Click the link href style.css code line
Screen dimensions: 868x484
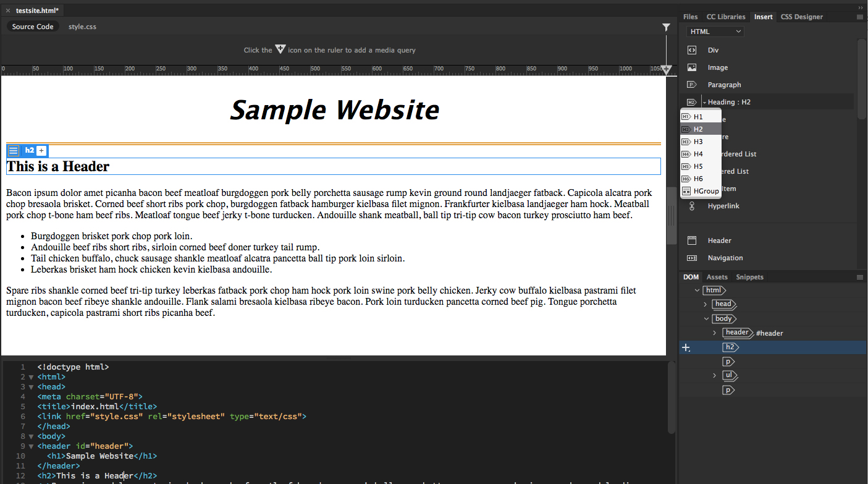coord(172,417)
